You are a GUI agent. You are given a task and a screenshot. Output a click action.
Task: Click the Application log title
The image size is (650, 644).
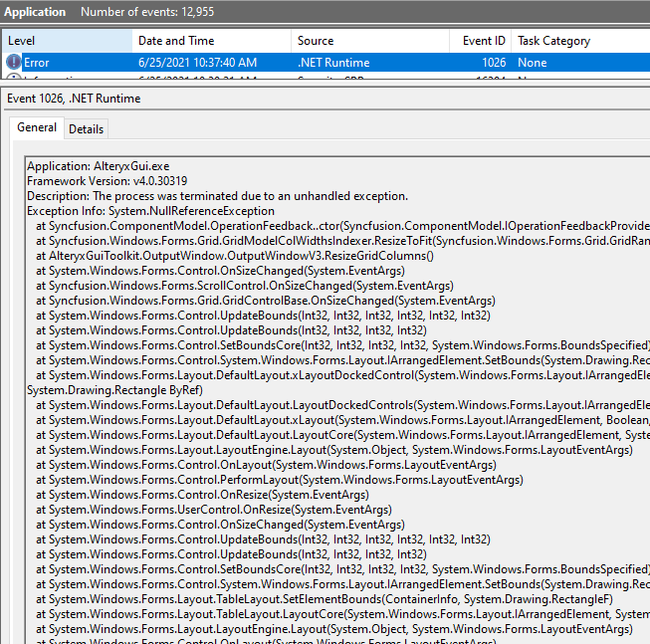[35, 12]
